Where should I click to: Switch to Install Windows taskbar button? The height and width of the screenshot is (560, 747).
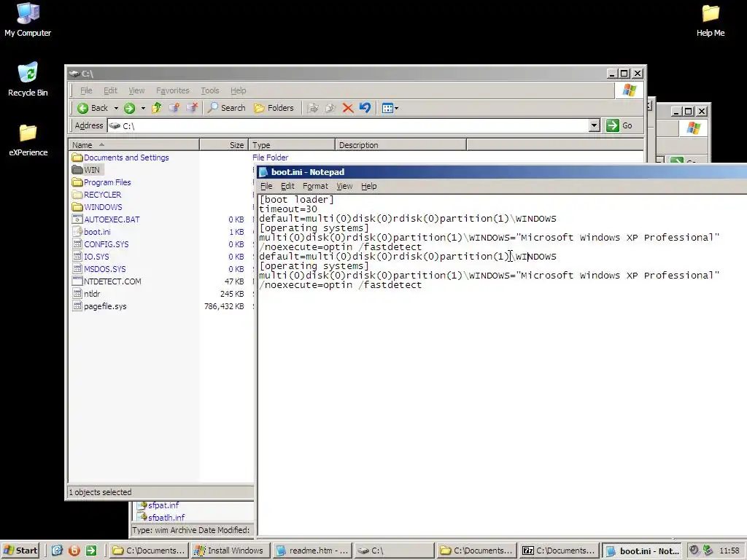[x=230, y=551]
